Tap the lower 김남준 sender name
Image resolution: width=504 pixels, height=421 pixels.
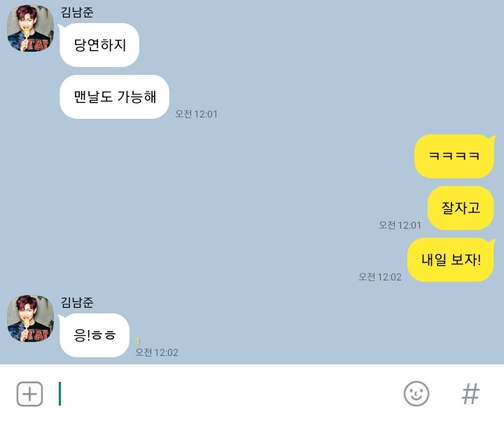[x=77, y=303]
